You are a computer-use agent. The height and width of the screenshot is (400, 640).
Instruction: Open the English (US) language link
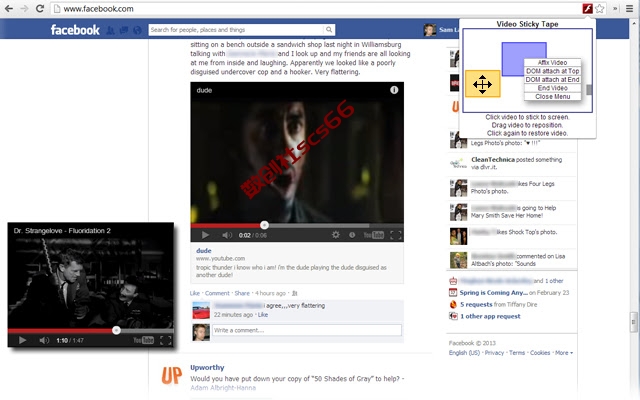tap(464, 353)
